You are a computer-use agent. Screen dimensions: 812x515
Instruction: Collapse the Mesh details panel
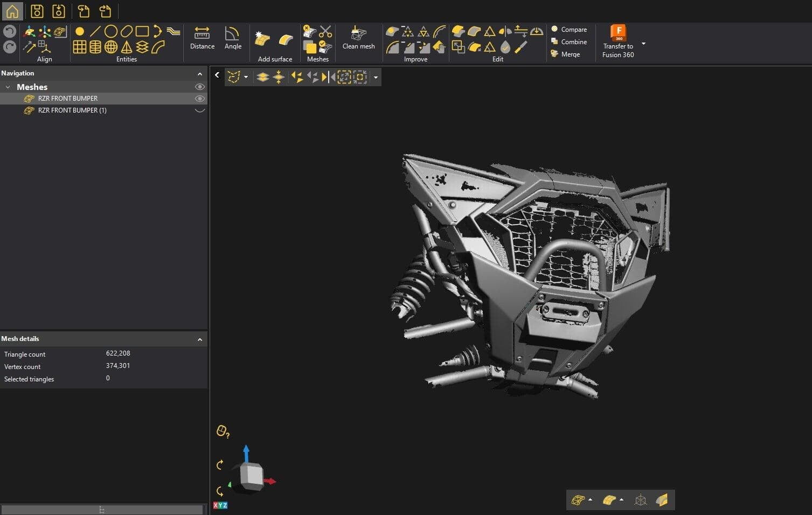[x=200, y=339]
